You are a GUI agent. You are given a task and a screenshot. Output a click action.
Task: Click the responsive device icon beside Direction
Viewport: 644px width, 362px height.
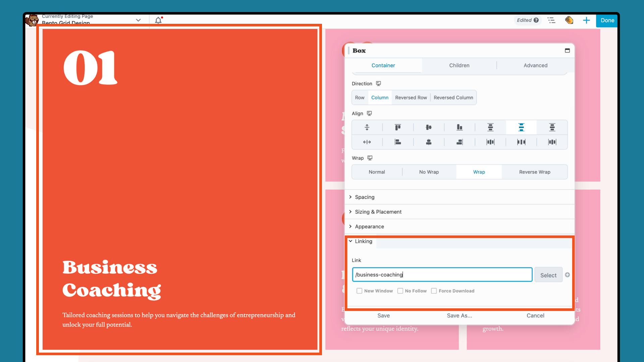pyautogui.click(x=378, y=83)
